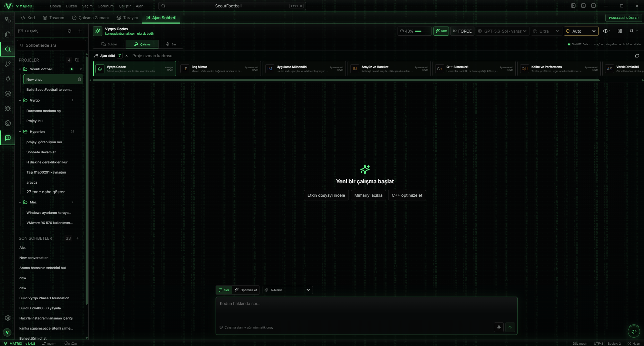Viewport: 644px width, 346px height.
Task: Click the Panelleri Göster button
Action: click(x=624, y=18)
